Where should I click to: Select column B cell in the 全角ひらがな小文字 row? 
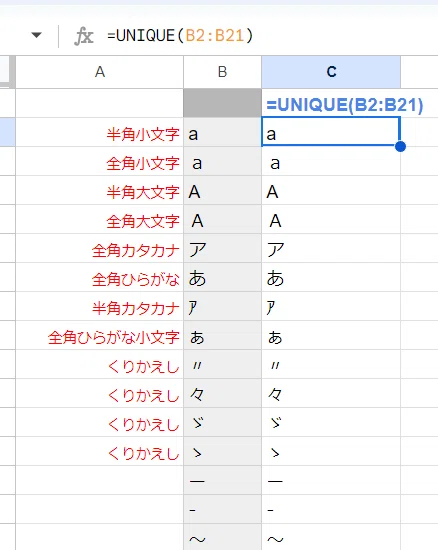click(x=222, y=335)
